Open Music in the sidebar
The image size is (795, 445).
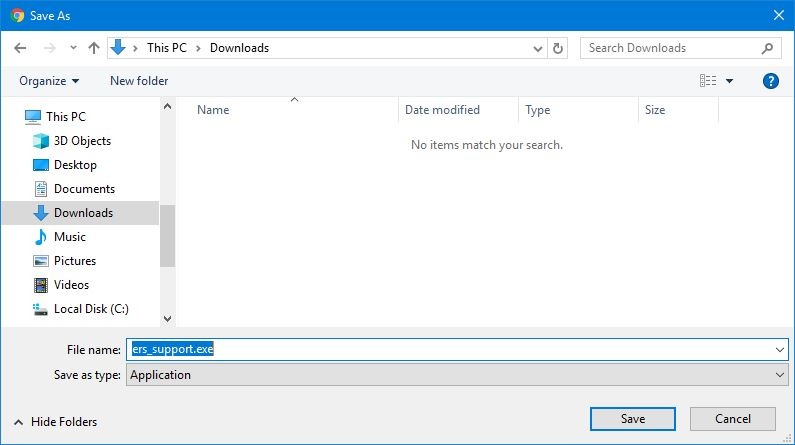tap(69, 237)
